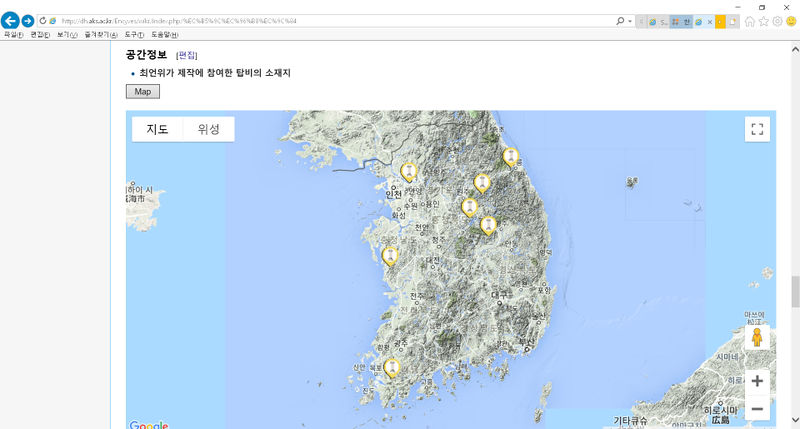
Task: Refresh the page with the reload icon
Action: click(x=43, y=20)
